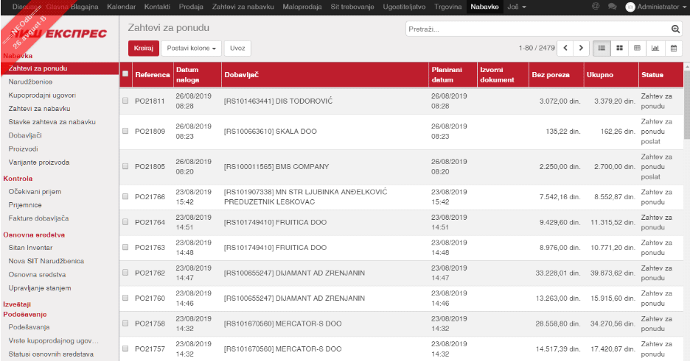Open the Maloprodaja menu

click(x=302, y=7)
